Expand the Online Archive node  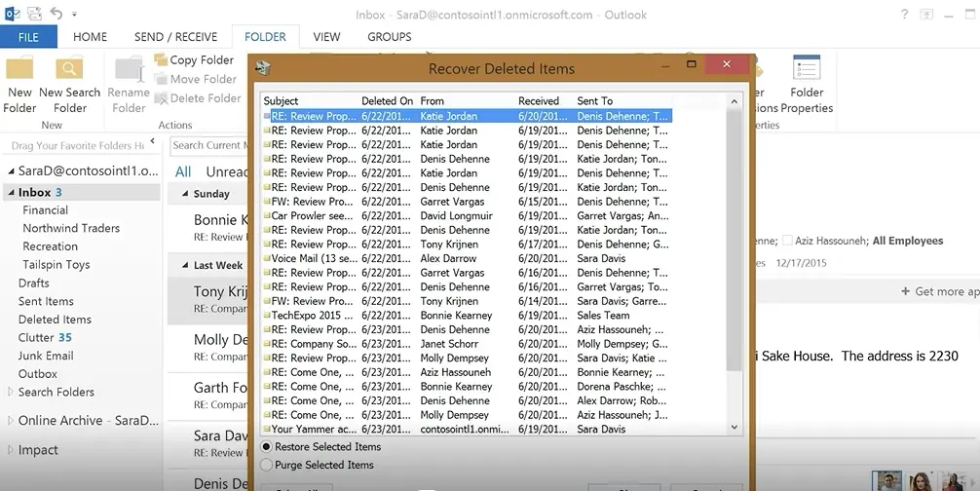coord(10,421)
